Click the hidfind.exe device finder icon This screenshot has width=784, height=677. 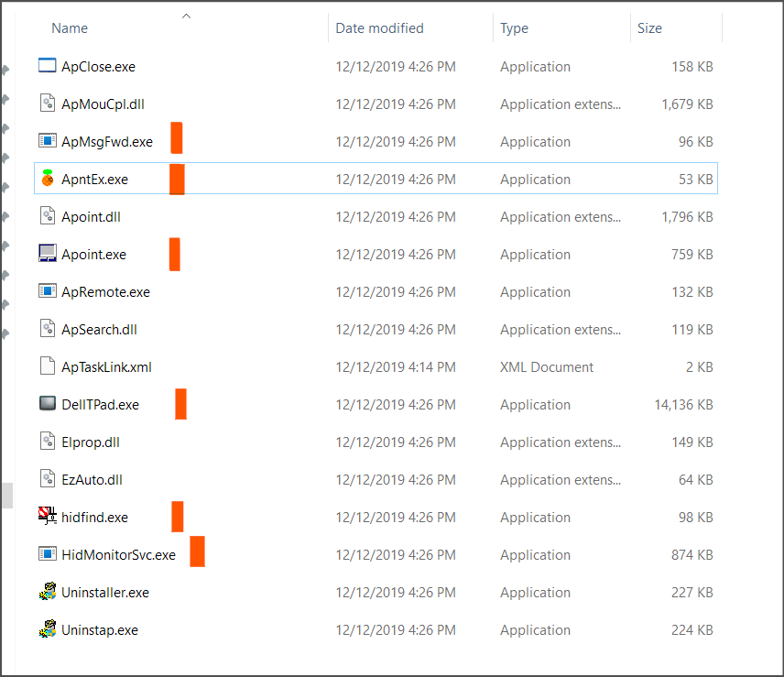pos(47,517)
